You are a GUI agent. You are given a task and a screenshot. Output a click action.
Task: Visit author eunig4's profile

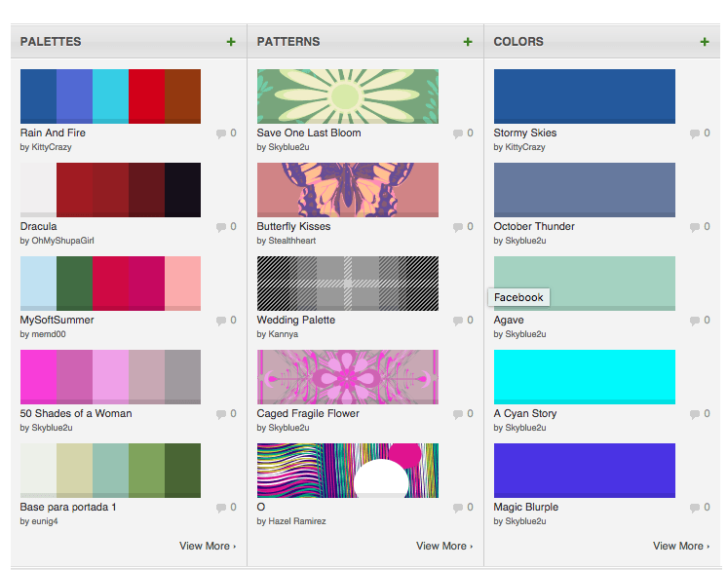coord(45,521)
